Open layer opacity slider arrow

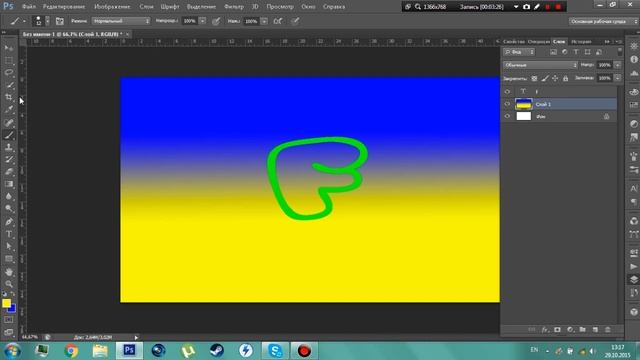(x=618, y=65)
